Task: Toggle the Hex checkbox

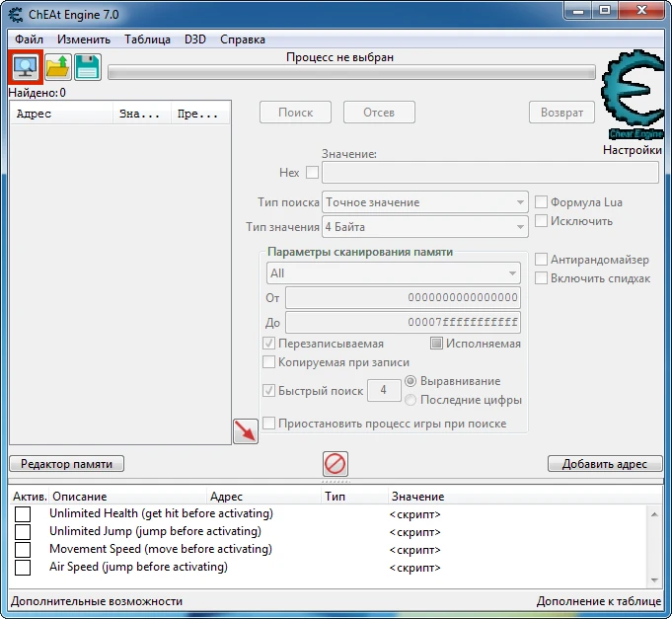Action: (313, 173)
